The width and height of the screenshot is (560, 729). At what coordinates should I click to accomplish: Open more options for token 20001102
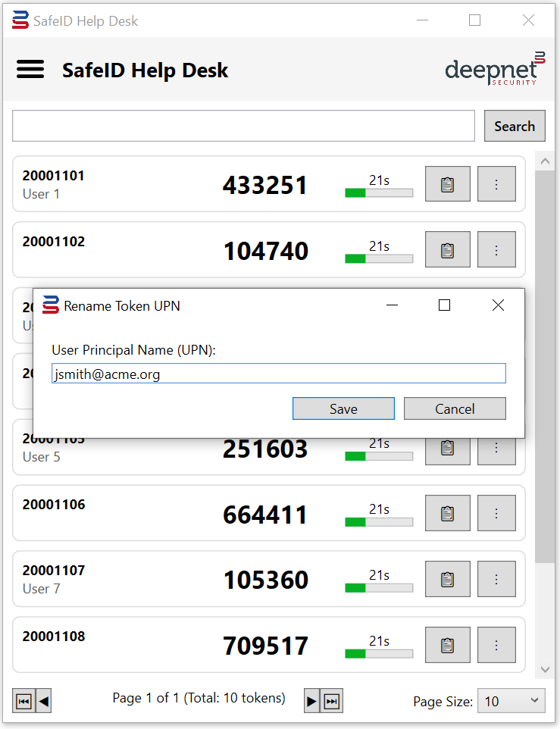pos(496,249)
